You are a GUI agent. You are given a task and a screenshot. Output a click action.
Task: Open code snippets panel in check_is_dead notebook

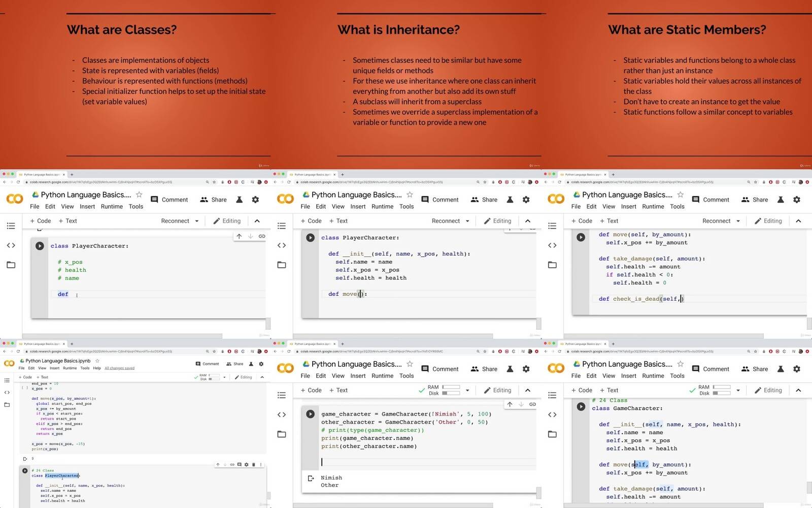552,245
